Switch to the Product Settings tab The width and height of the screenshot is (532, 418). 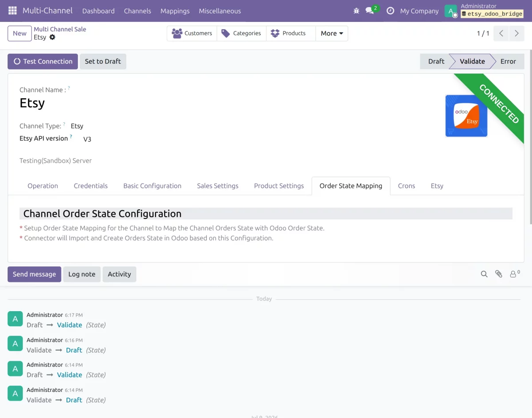(279, 186)
